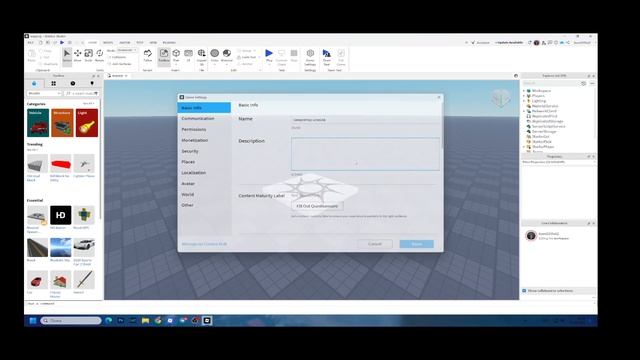Open Import 3D in the ribbon
The height and width of the screenshot is (360, 640).
[x=202, y=56]
